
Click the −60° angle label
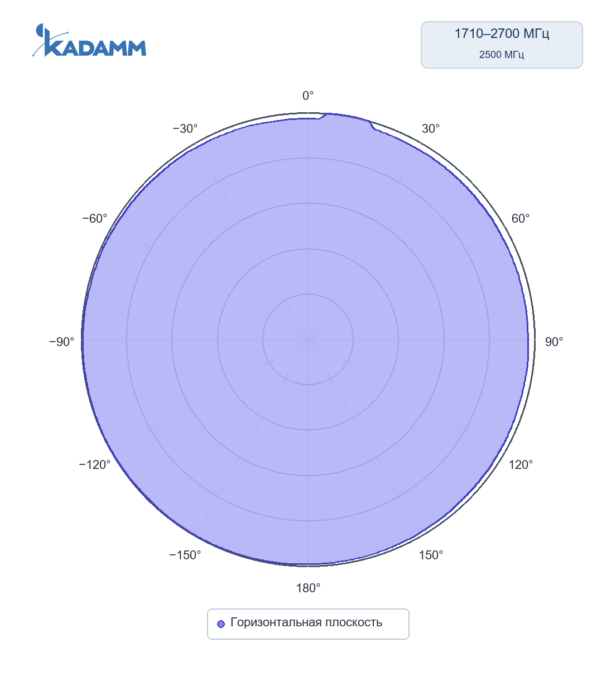[95, 219]
